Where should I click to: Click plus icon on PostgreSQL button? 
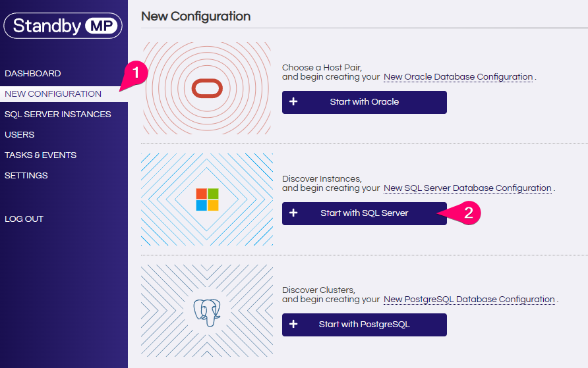click(x=293, y=324)
